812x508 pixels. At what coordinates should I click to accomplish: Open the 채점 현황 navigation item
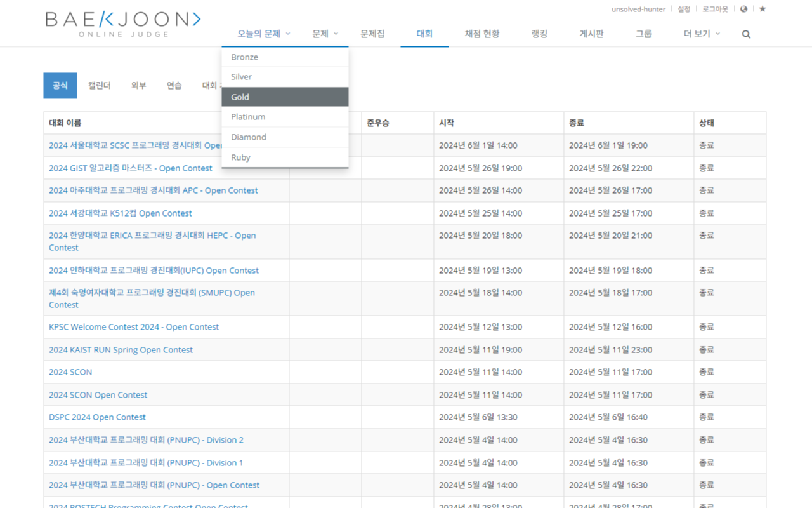[482, 34]
